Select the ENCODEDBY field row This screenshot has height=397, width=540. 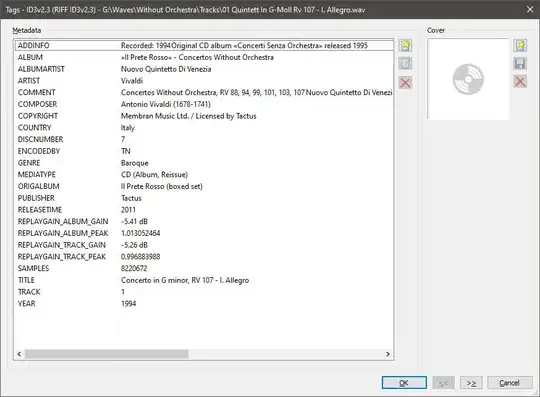click(204, 151)
